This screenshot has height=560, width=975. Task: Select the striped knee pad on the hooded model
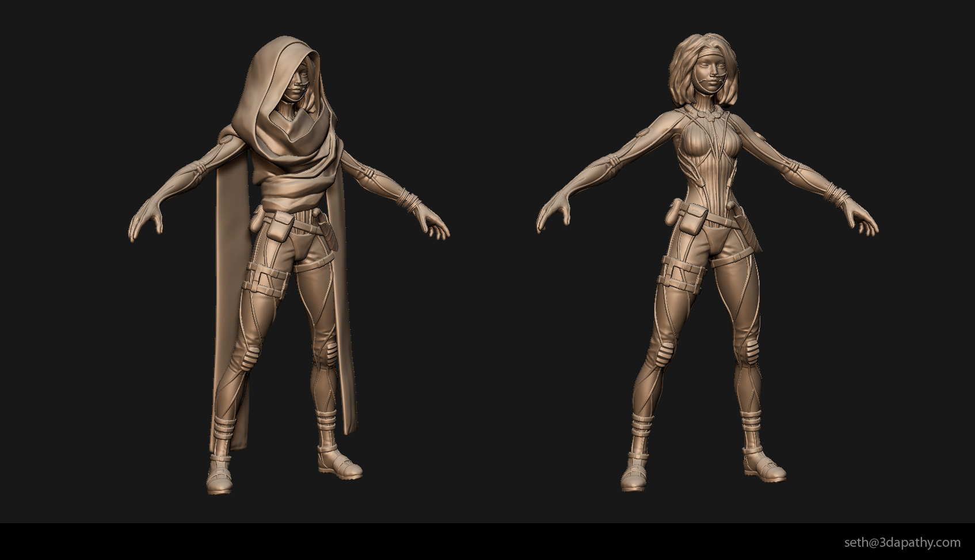pos(330,351)
